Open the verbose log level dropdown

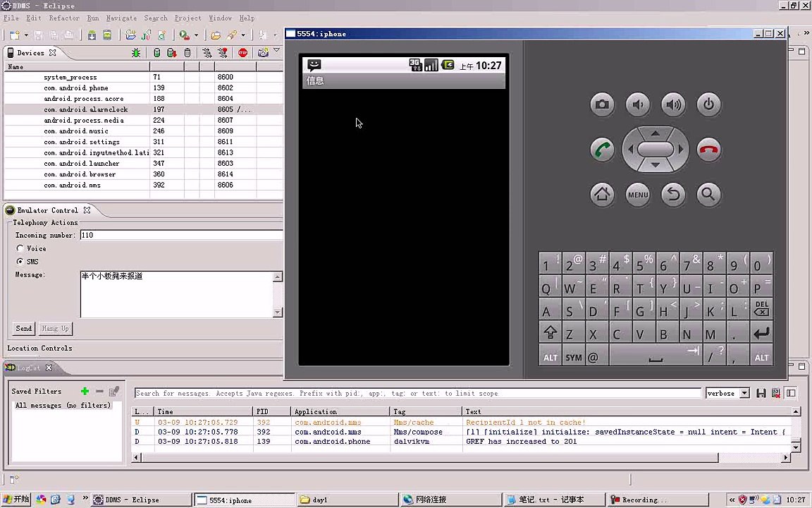pos(744,394)
